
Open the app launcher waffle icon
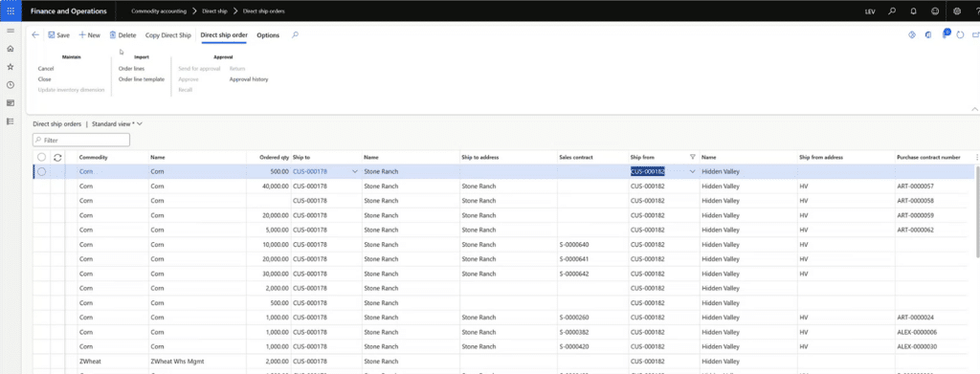click(x=11, y=11)
